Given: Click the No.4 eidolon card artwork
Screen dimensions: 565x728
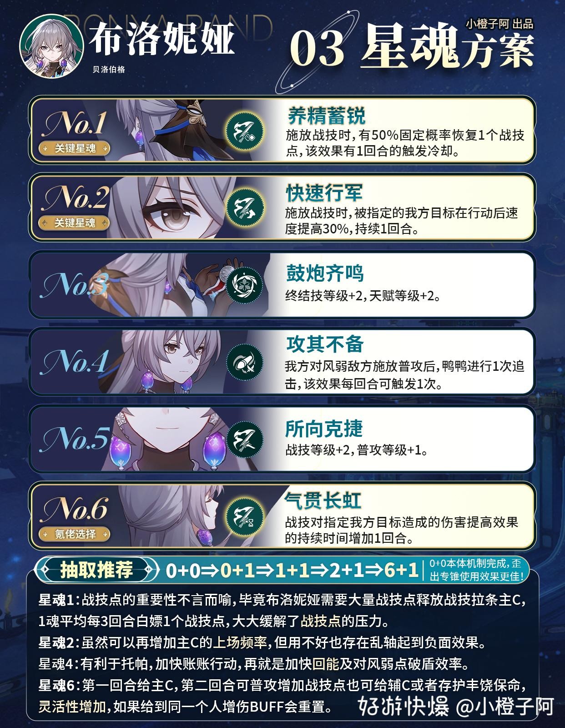Looking at the screenshot, I should pyautogui.click(x=150, y=362).
